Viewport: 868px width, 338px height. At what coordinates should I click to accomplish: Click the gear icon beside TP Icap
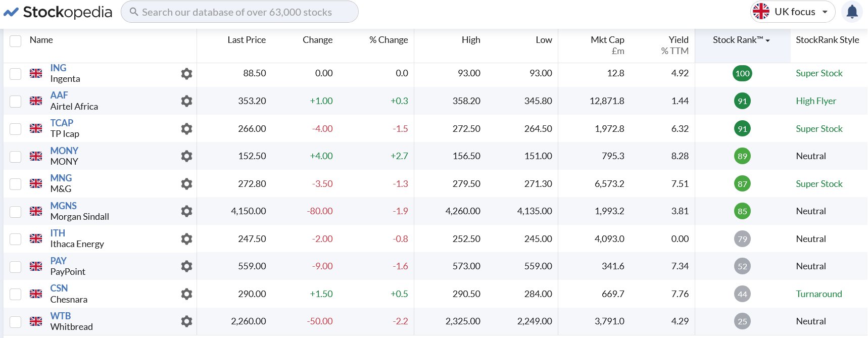[x=186, y=129]
